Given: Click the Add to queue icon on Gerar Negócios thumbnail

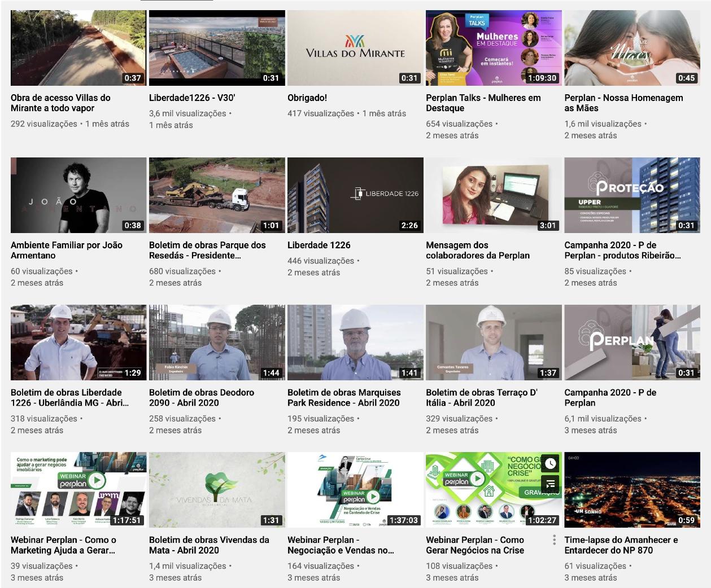Looking at the screenshot, I should pyautogui.click(x=550, y=484).
